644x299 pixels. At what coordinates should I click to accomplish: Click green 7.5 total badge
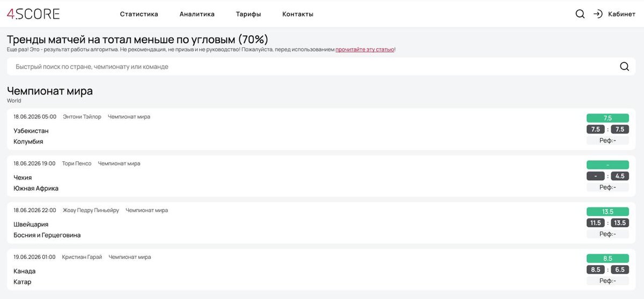click(608, 118)
